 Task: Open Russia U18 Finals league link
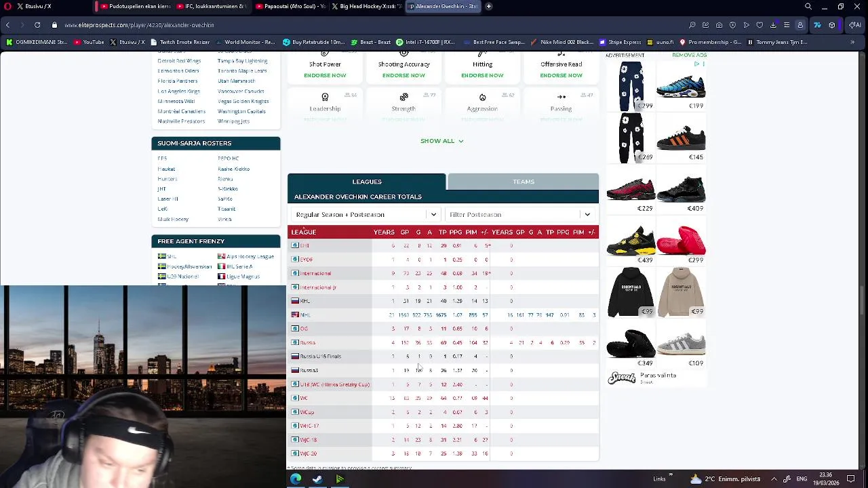tap(320, 357)
